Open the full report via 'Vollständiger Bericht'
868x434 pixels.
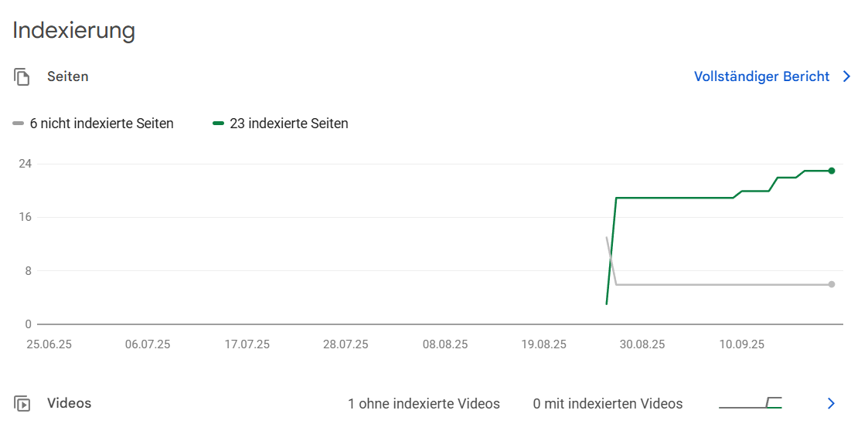click(x=761, y=76)
